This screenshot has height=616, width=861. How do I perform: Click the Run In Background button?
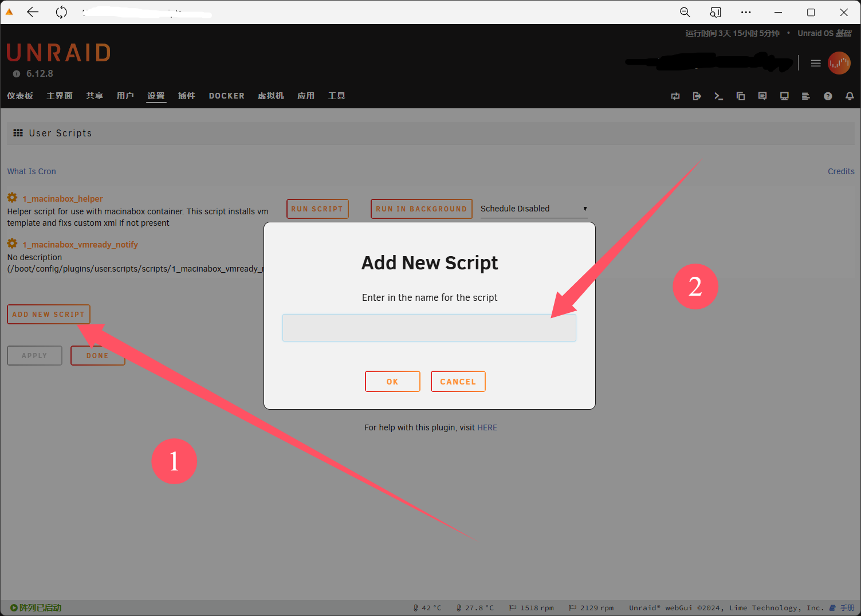(421, 209)
